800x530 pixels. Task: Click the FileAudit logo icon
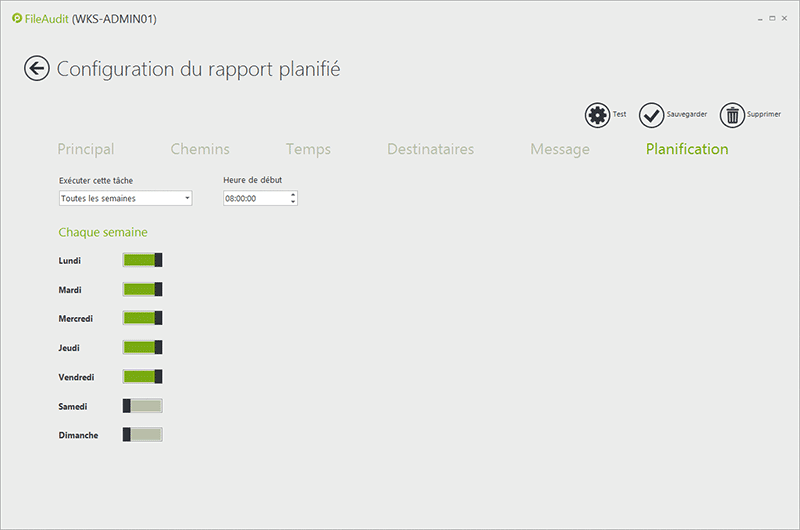16,18
